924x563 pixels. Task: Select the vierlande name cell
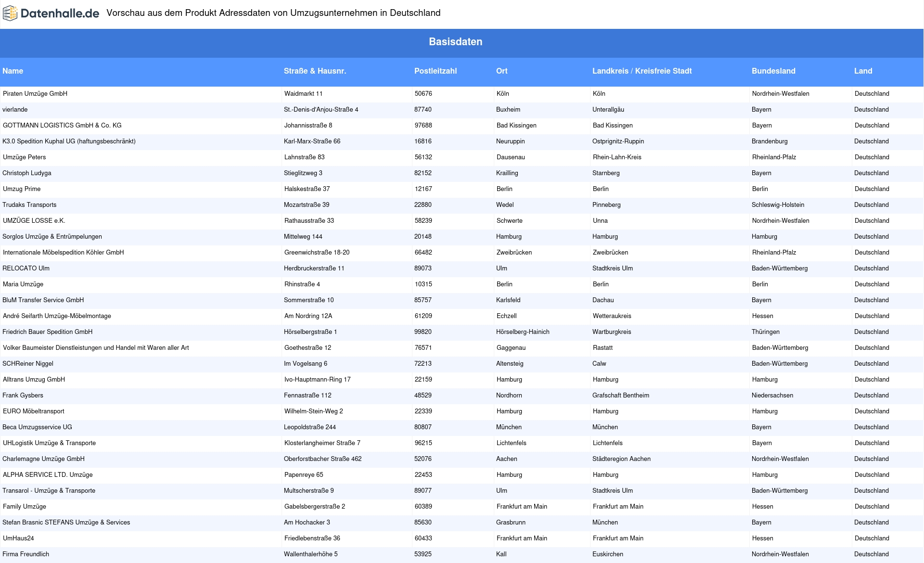click(15, 110)
